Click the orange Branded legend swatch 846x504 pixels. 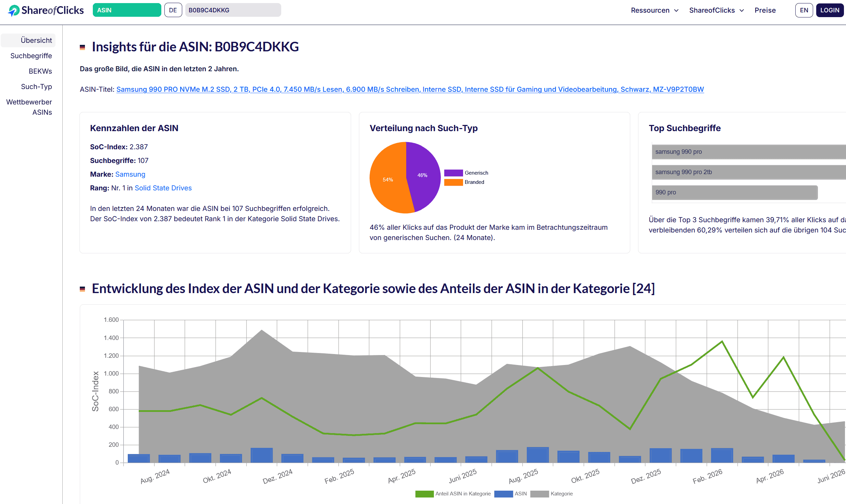tap(453, 182)
